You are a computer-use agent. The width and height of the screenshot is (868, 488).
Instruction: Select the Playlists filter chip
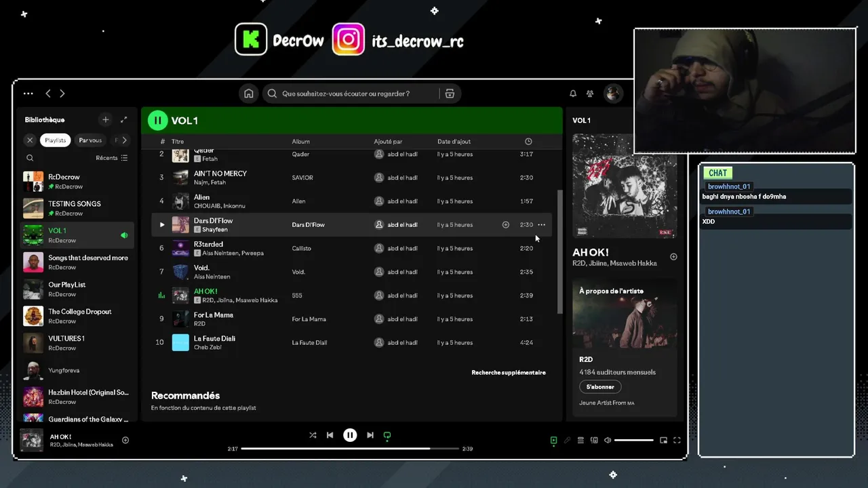[56, 140]
